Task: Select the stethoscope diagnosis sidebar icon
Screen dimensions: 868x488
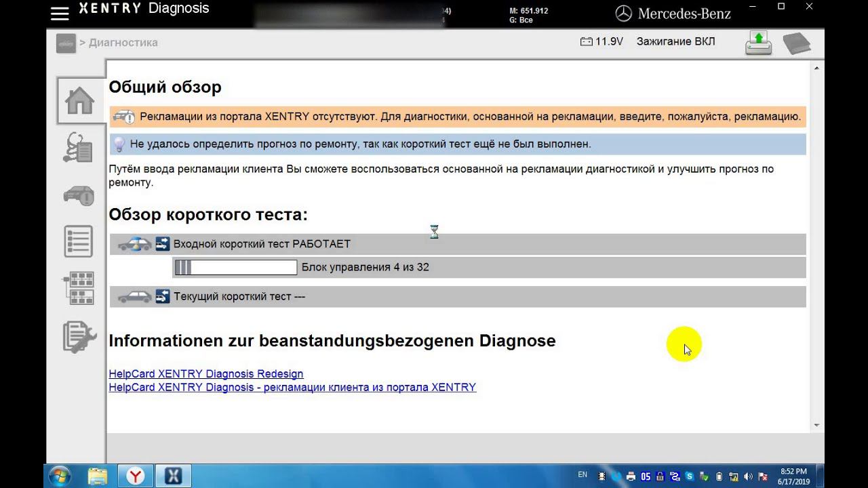Action: pyautogui.click(x=78, y=148)
